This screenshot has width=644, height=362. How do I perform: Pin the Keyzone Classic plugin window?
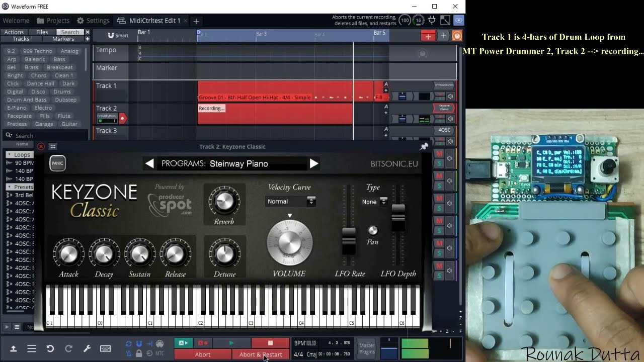[424, 146]
